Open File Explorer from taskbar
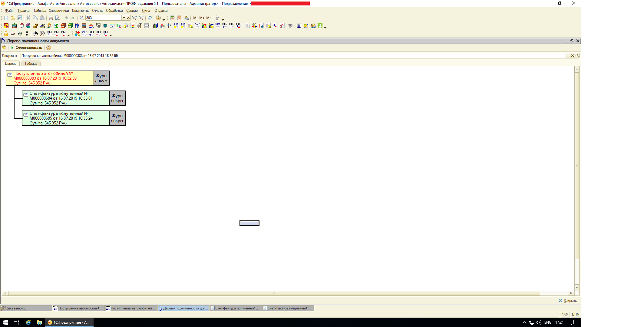 pyautogui.click(x=39, y=322)
